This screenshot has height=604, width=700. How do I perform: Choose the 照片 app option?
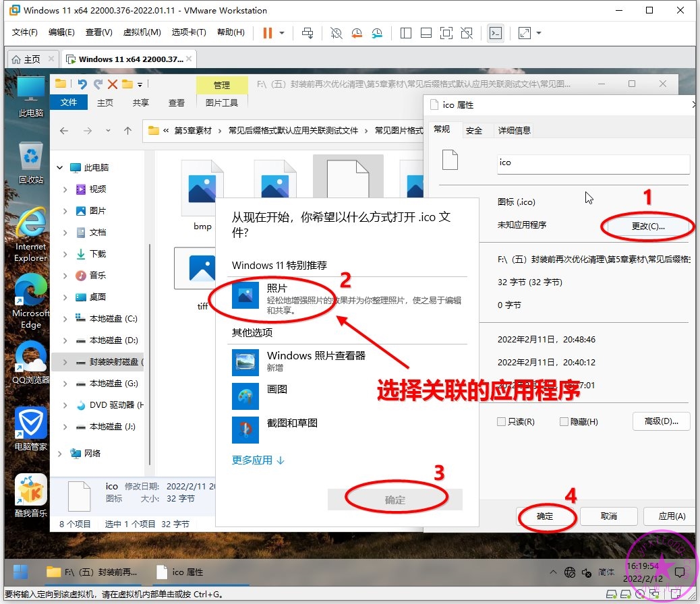[x=348, y=298]
